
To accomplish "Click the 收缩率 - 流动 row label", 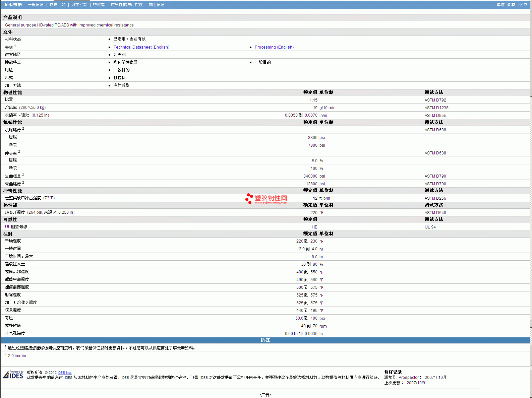I will [27, 115].
